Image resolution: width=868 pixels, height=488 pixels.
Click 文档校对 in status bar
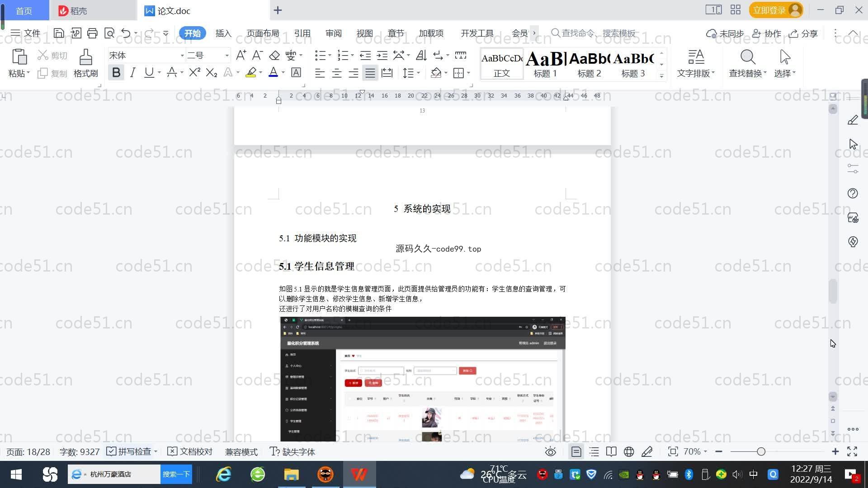[x=190, y=451]
